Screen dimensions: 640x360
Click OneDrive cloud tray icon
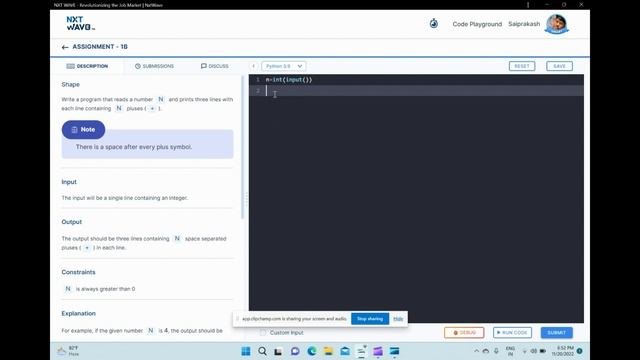[486, 351]
